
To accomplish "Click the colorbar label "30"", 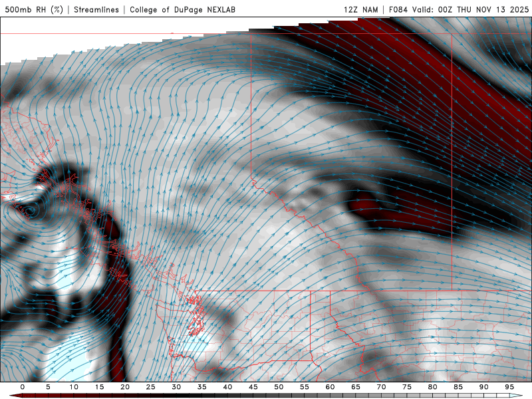I will tap(176, 387).
